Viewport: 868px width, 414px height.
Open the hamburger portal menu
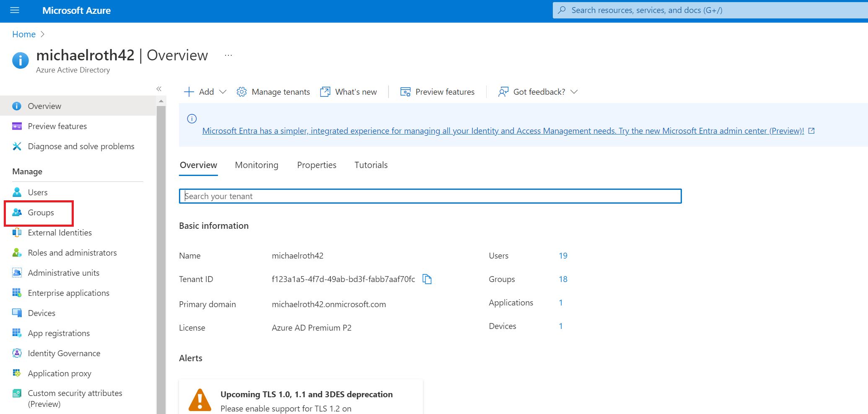tap(15, 10)
